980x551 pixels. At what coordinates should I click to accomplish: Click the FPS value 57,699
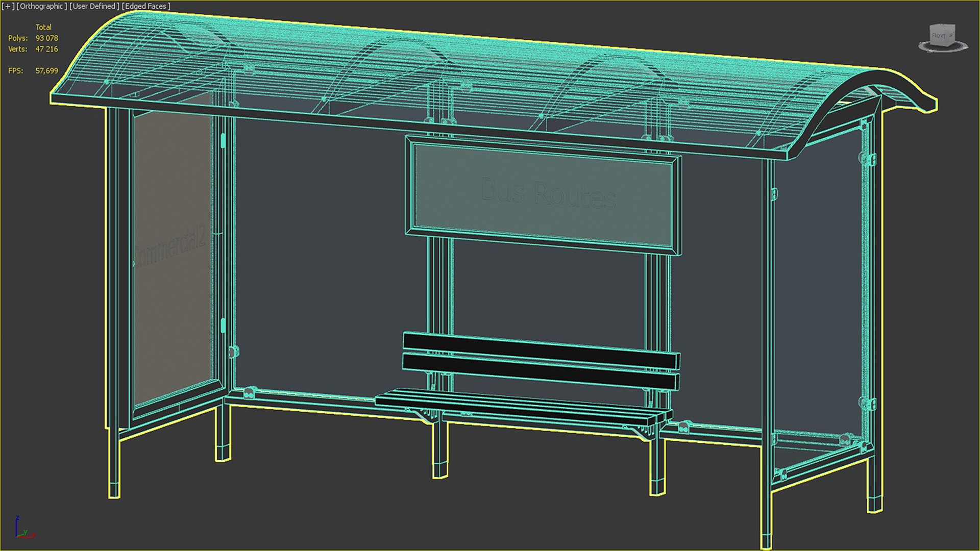point(46,70)
